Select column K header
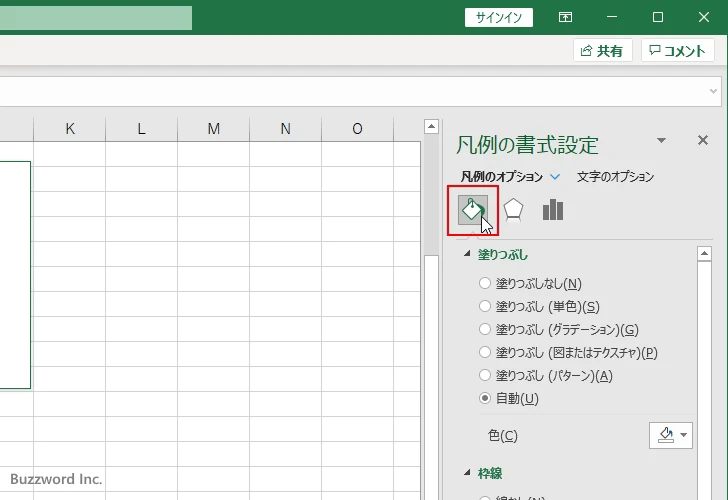728x500 pixels. point(70,129)
